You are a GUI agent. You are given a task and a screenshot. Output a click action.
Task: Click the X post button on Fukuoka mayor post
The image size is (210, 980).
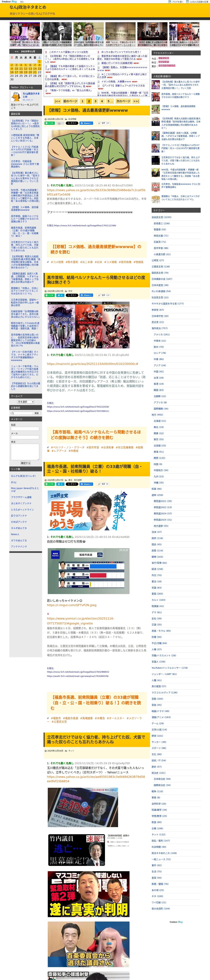72,484
